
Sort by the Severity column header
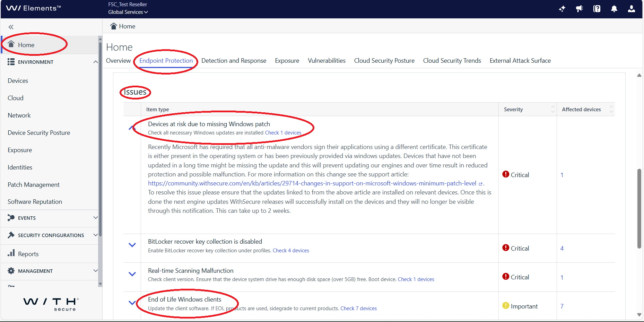pyautogui.click(x=528, y=109)
